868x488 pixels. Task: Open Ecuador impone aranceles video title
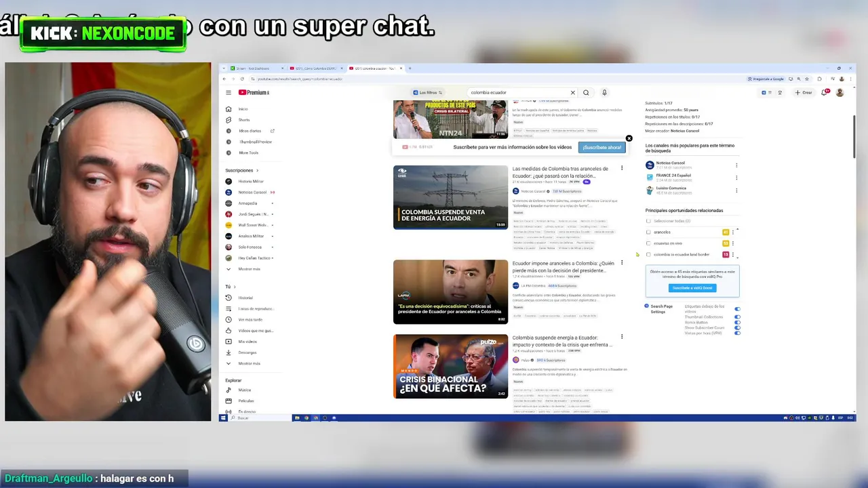[x=563, y=266]
